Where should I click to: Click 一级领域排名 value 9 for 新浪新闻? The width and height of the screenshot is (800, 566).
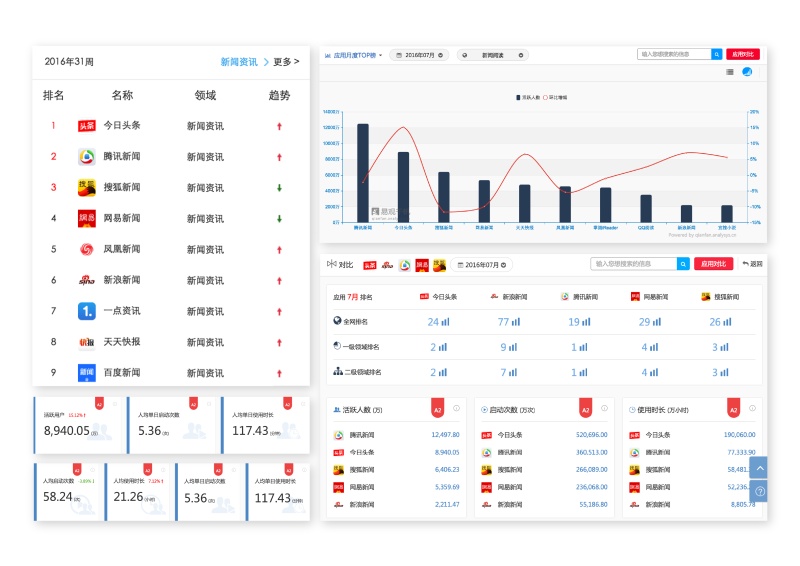pyautogui.click(x=503, y=347)
